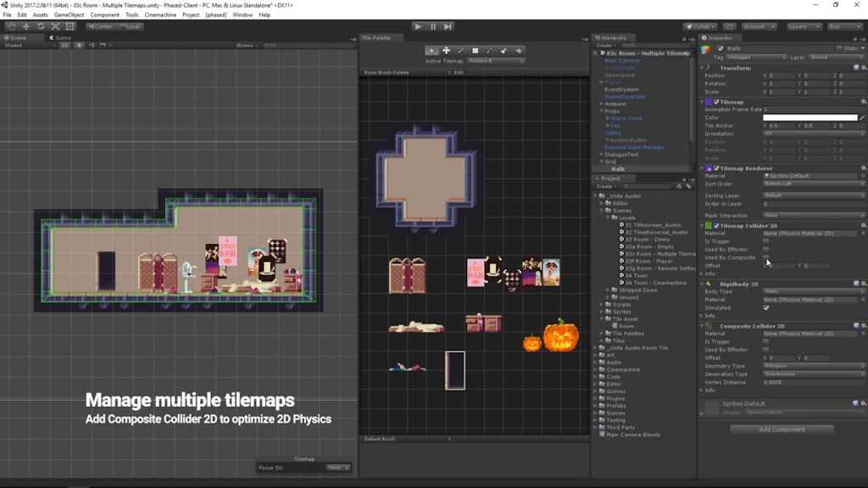Open the Geometry Type dropdown
The height and width of the screenshot is (488, 868).
click(x=813, y=366)
